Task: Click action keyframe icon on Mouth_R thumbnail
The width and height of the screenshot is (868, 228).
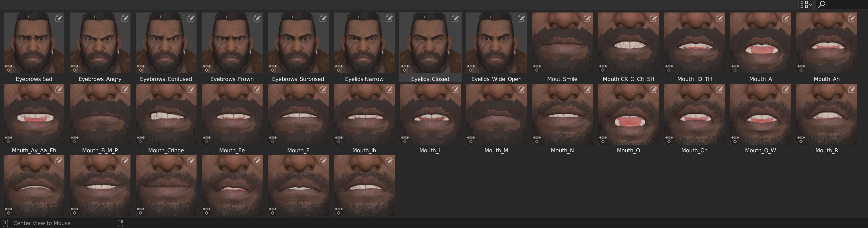Action: coord(801,140)
